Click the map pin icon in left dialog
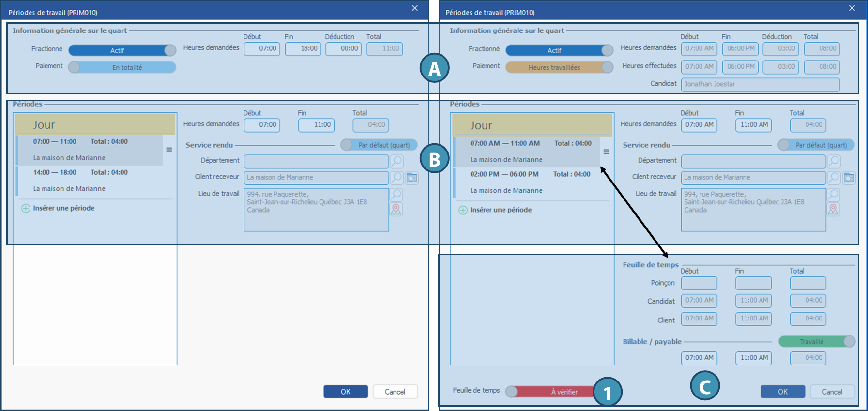 pyautogui.click(x=396, y=209)
